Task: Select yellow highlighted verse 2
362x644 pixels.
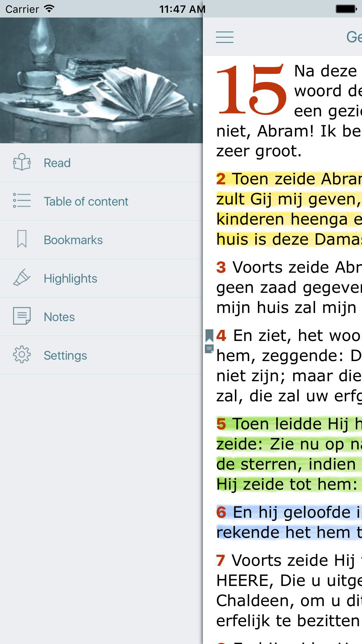Action: (x=289, y=209)
